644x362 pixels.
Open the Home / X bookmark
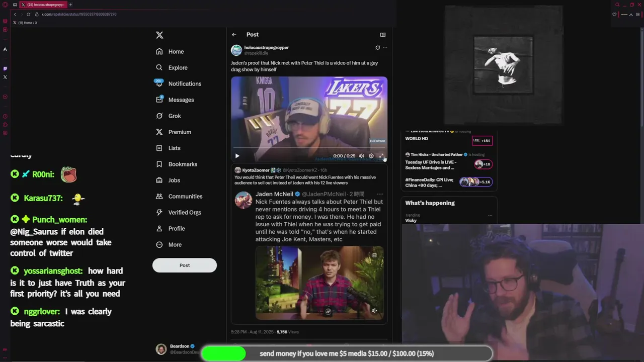tap(25, 23)
